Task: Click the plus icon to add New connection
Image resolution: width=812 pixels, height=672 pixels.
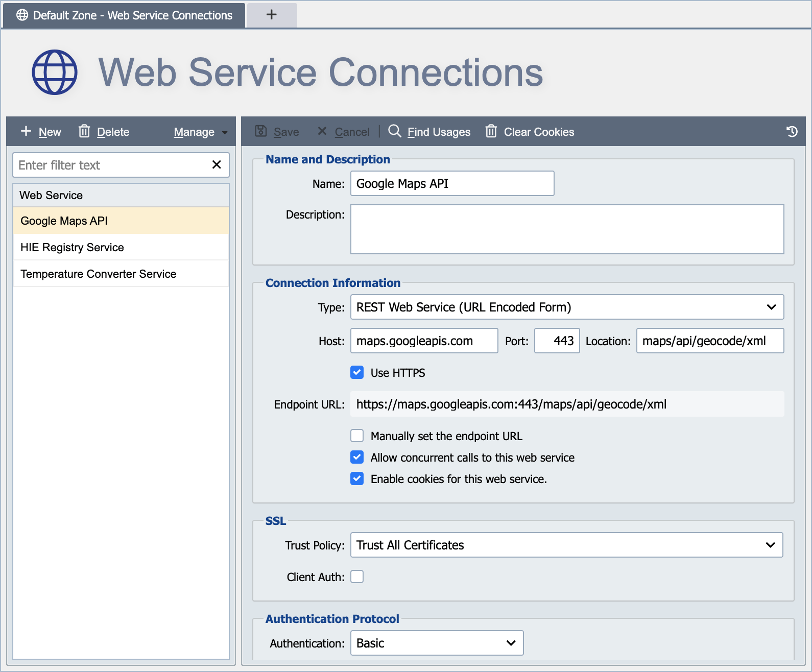Action: tap(26, 131)
